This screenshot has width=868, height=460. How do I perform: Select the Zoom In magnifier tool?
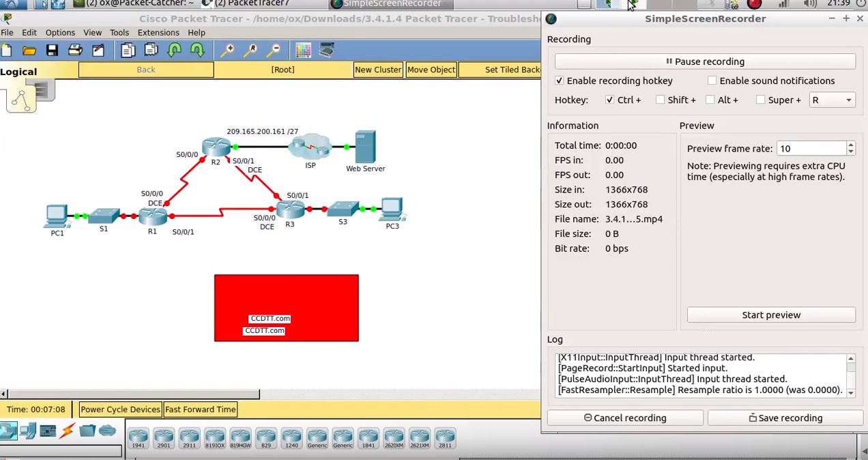tap(227, 49)
